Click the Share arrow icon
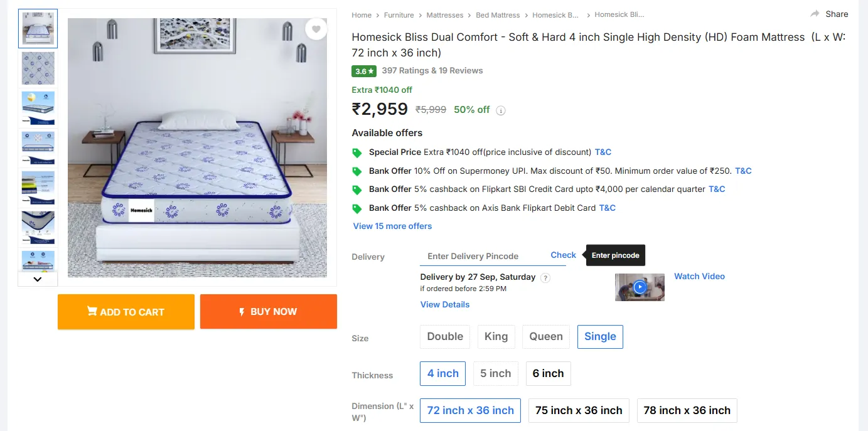This screenshot has width=868, height=431. [x=815, y=14]
